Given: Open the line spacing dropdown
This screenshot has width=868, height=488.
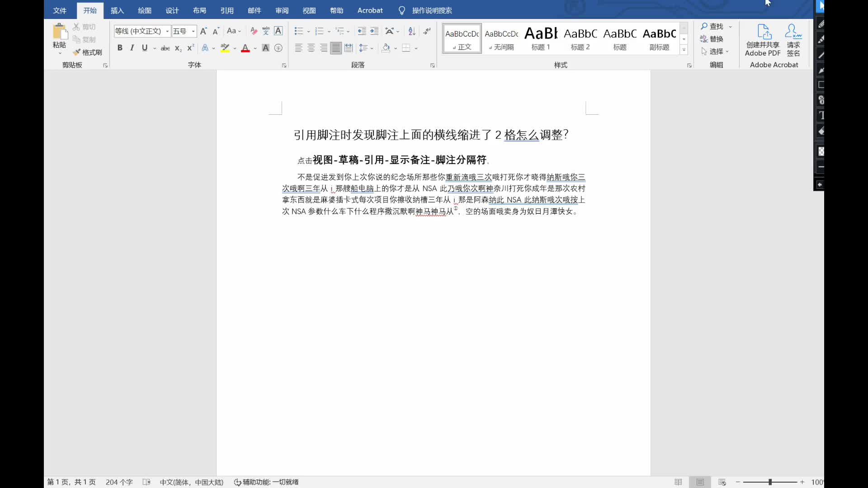Looking at the screenshot, I should tap(366, 48).
